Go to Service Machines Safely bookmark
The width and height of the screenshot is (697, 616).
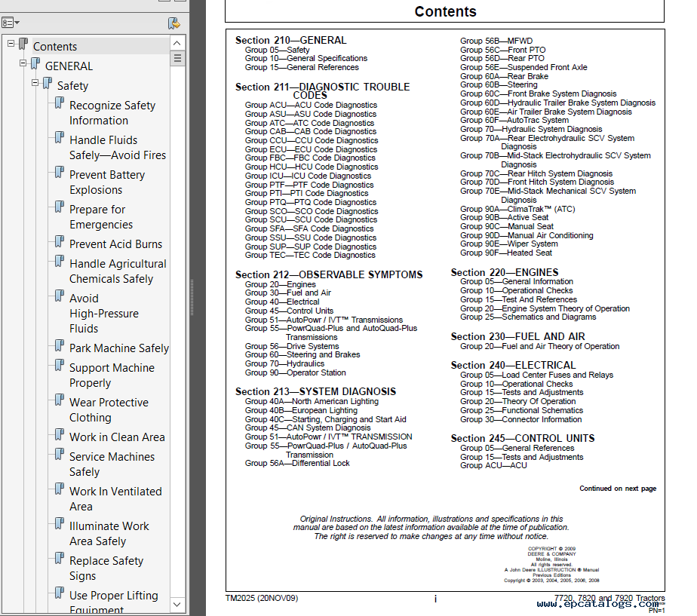coord(112,464)
